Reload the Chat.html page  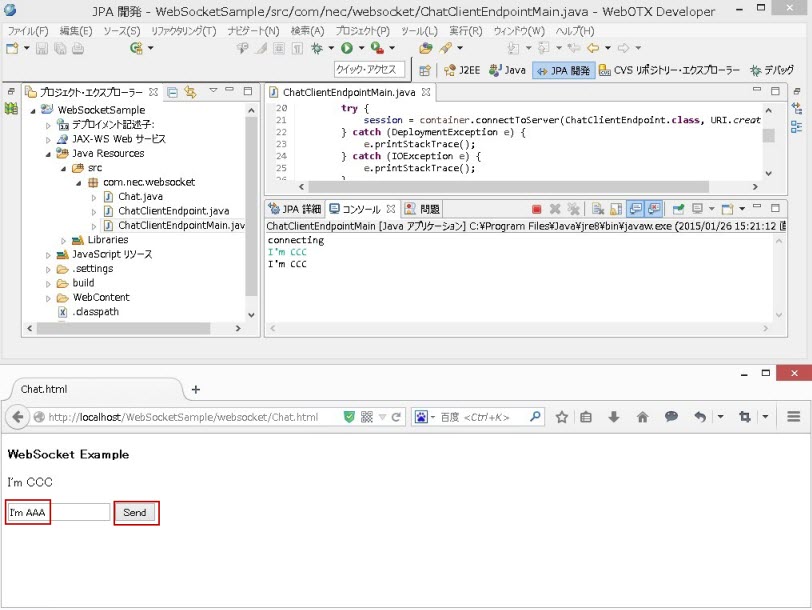[x=397, y=417]
